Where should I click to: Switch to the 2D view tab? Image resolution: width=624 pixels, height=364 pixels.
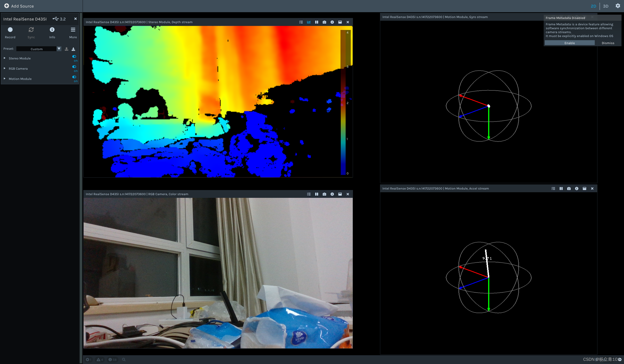click(593, 6)
